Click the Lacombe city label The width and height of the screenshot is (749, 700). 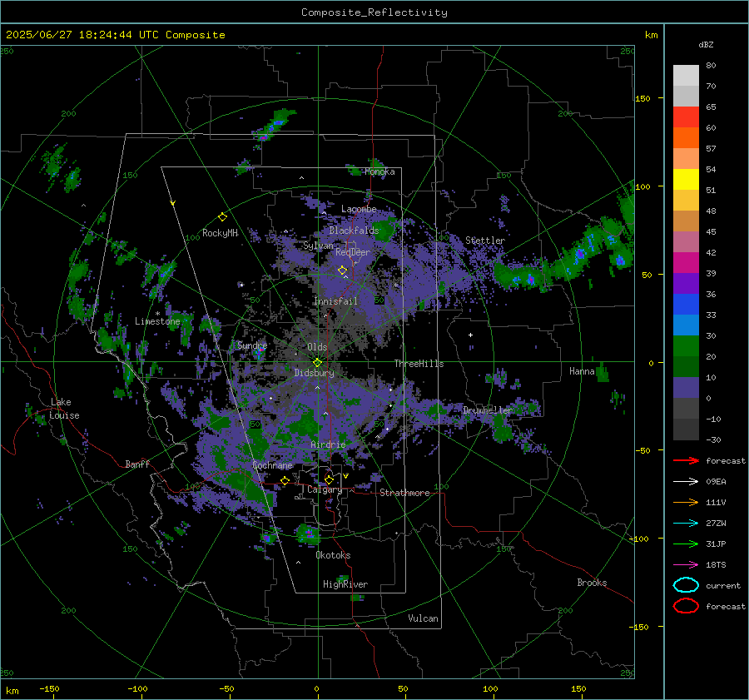[x=359, y=209]
